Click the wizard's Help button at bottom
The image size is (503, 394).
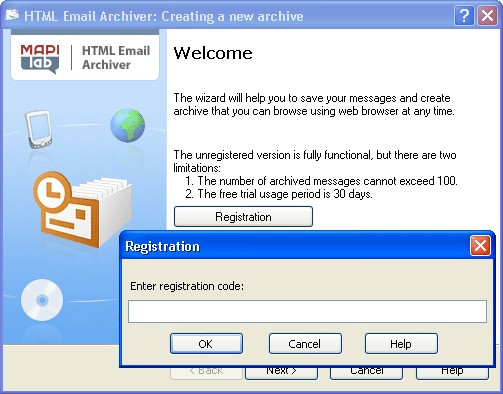pos(452,373)
